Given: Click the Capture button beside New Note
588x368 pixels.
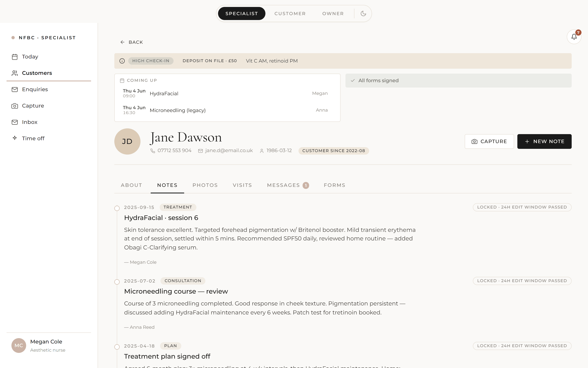Looking at the screenshot, I should point(489,141).
